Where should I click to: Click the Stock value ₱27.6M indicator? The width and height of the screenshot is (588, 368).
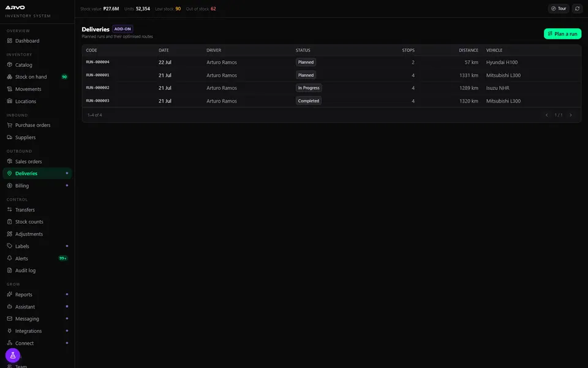point(99,9)
